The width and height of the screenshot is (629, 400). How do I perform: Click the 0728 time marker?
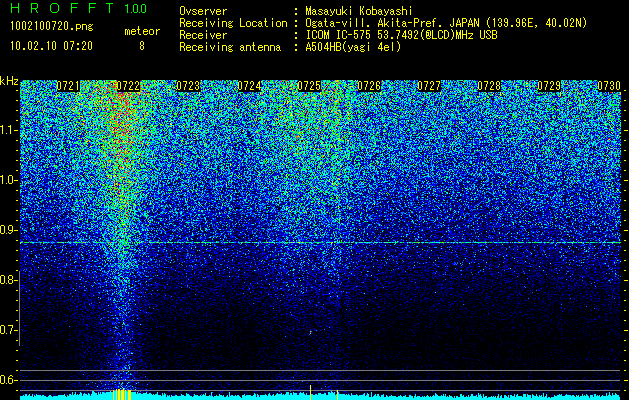point(489,86)
